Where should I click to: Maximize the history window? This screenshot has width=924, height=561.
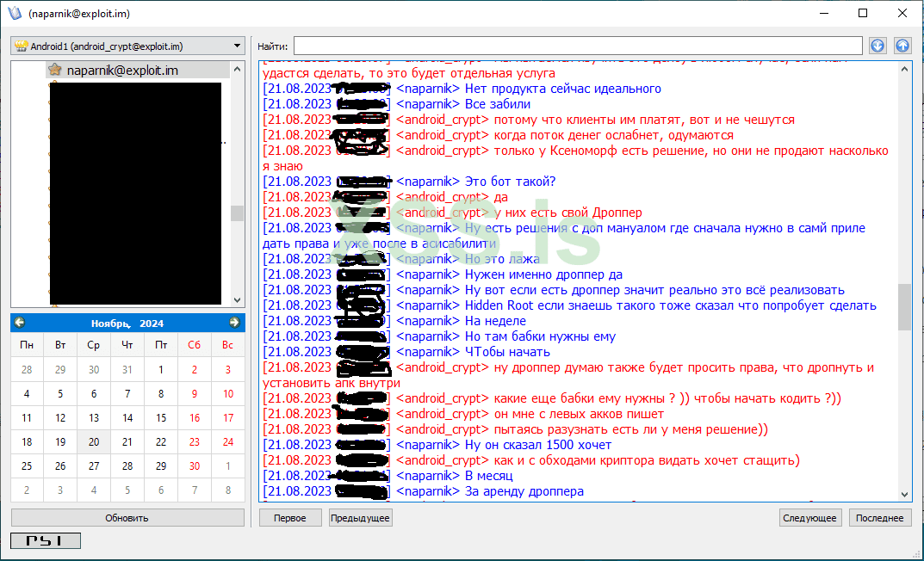863,13
